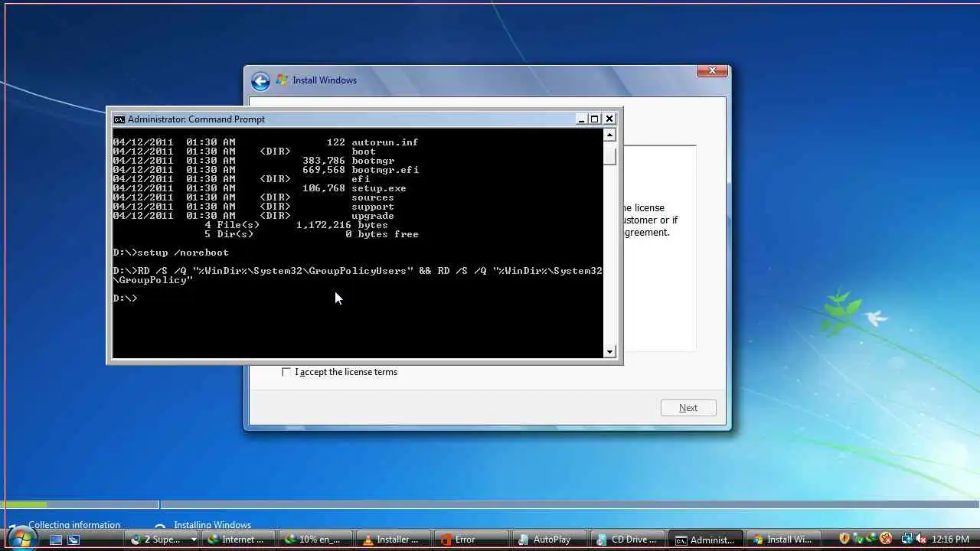Click 'autorun.inf' in directory listing
The height and width of the screenshot is (551, 980).
[385, 142]
